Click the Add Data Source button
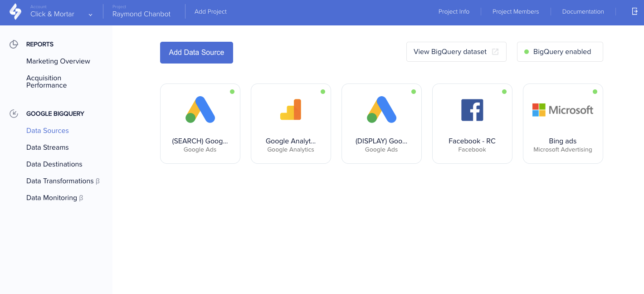 pos(196,53)
